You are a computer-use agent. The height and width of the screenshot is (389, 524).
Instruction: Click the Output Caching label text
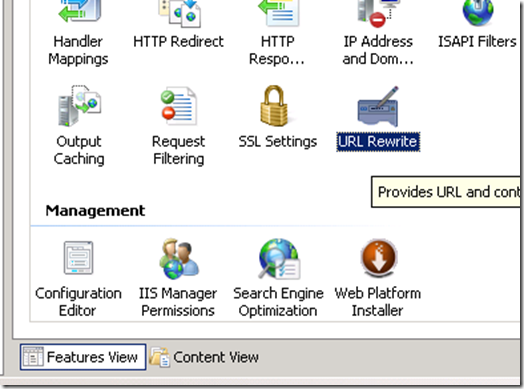coord(79,150)
